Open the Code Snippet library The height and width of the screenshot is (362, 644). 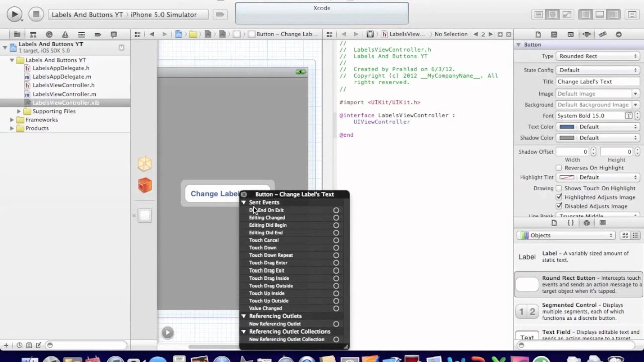click(571, 223)
